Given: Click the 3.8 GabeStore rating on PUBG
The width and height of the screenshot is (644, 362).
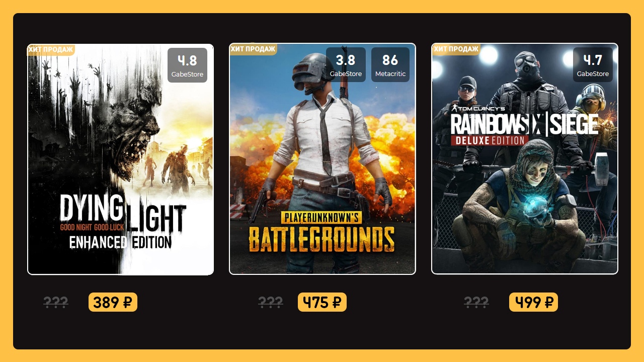Looking at the screenshot, I should pos(346,64).
